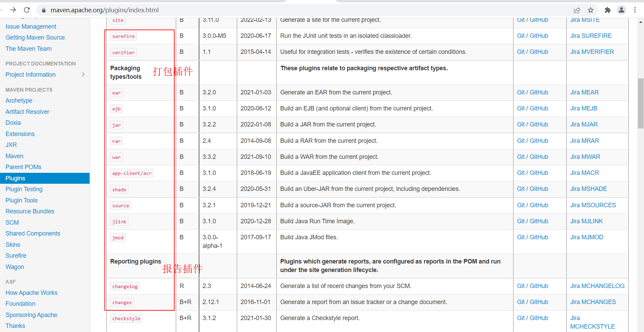Viewport: 644px width, 332px height.
Task: Open the ejb plugin link
Action: click(x=117, y=109)
